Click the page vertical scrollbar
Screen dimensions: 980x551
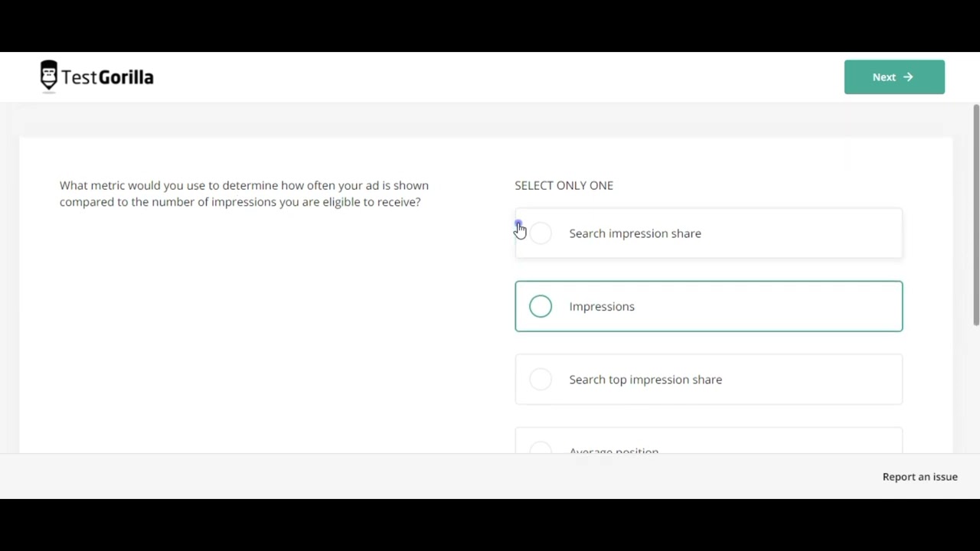click(x=976, y=216)
